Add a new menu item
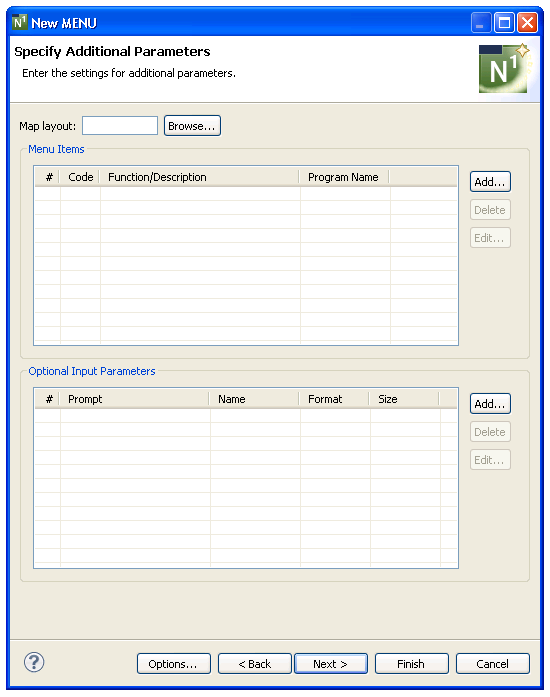Image resolution: width=550 pixels, height=697 pixels. coord(490,182)
